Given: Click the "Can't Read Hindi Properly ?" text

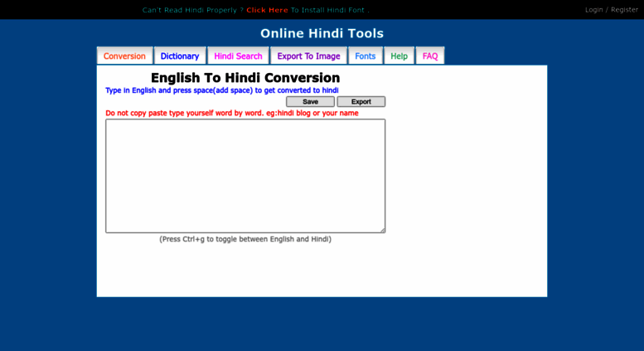Looking at the screenshot, I should [192, 10].
